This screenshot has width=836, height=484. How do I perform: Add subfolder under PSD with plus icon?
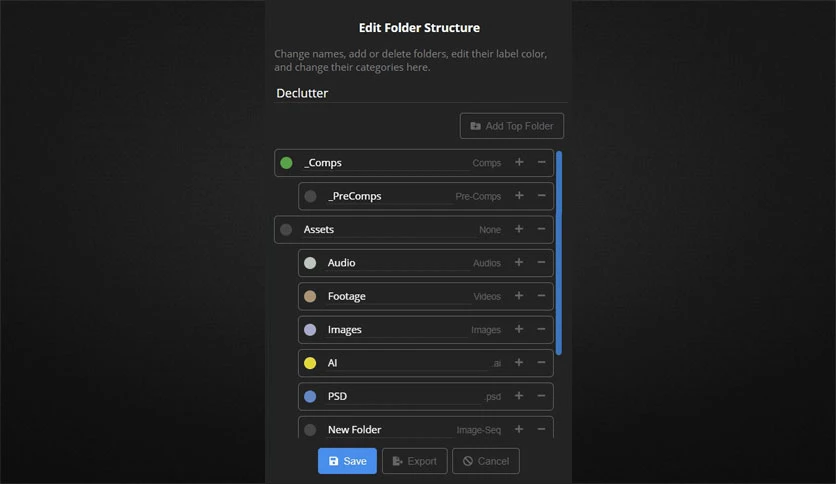[519, 396]
